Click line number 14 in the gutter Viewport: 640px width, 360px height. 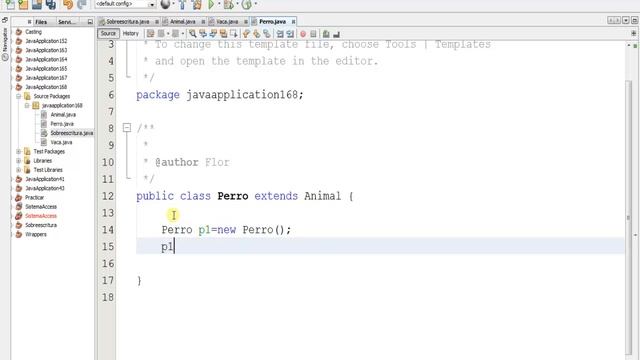click(x=108, y=230)
